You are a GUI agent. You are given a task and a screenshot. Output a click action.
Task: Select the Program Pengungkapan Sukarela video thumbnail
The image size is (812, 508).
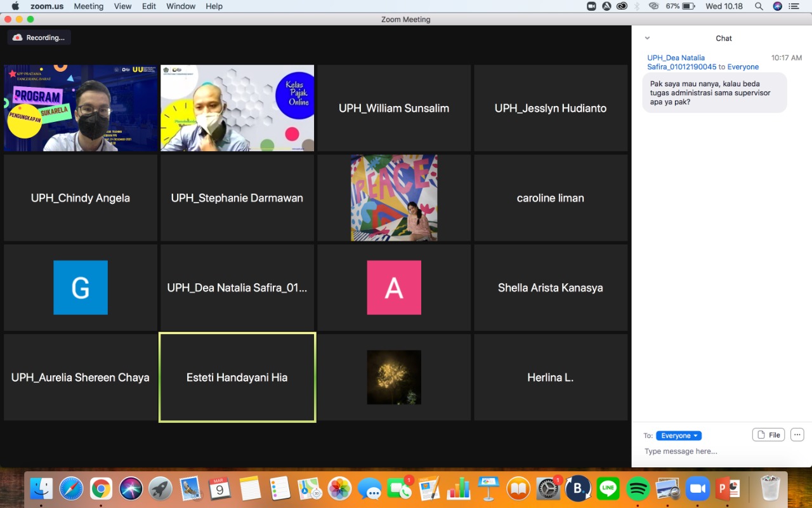click(x=81, y=108)
